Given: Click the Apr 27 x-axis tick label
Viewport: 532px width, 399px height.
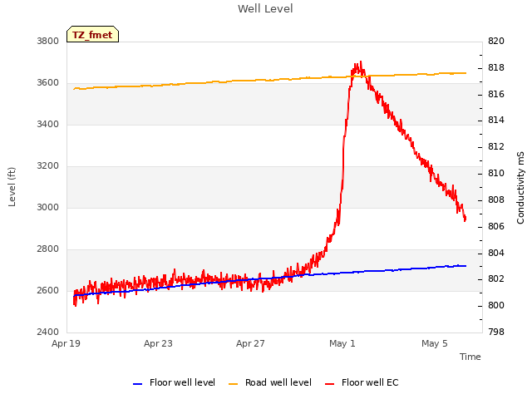Looking at the screenshot, I should 250,343.
